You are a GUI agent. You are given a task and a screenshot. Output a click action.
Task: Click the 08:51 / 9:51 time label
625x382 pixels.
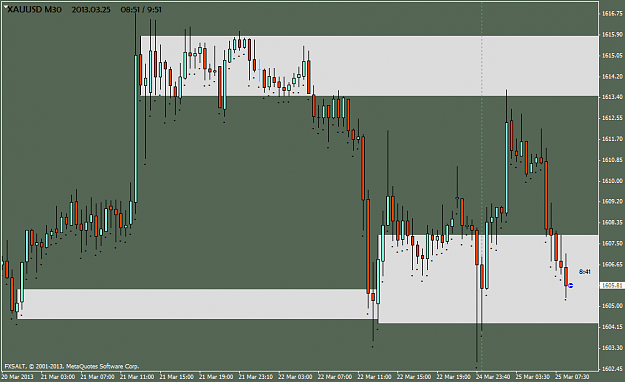pos(141,10)
